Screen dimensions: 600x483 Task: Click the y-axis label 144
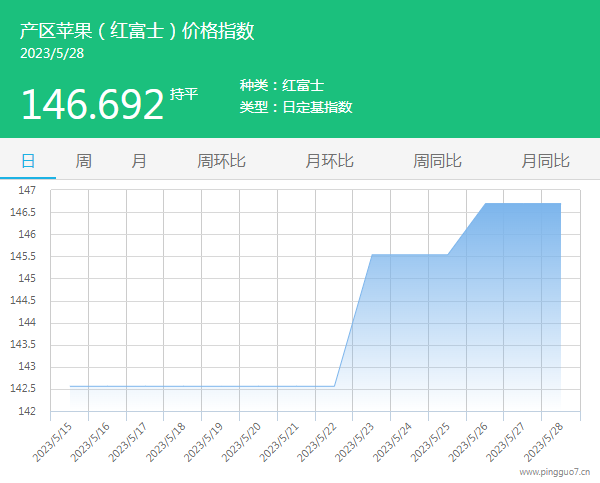pos(27,322)
